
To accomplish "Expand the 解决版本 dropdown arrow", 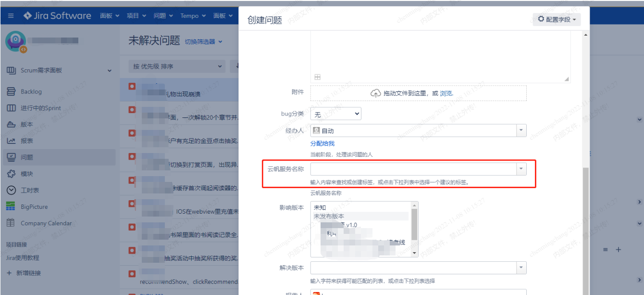I will point(521,268).
